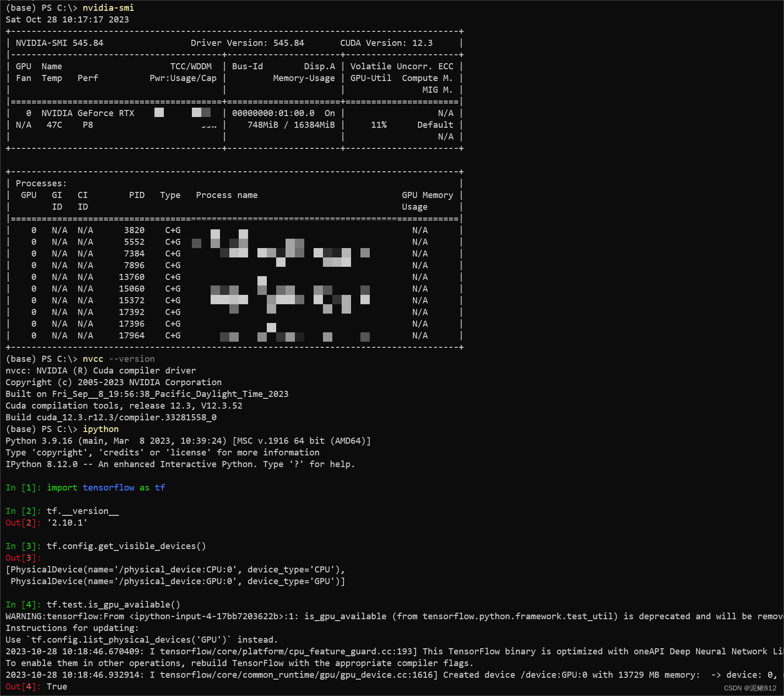Click PID '7896' in process list
Image resolution: width=784 pixels, height=696 pixels.
pos(134,265)
